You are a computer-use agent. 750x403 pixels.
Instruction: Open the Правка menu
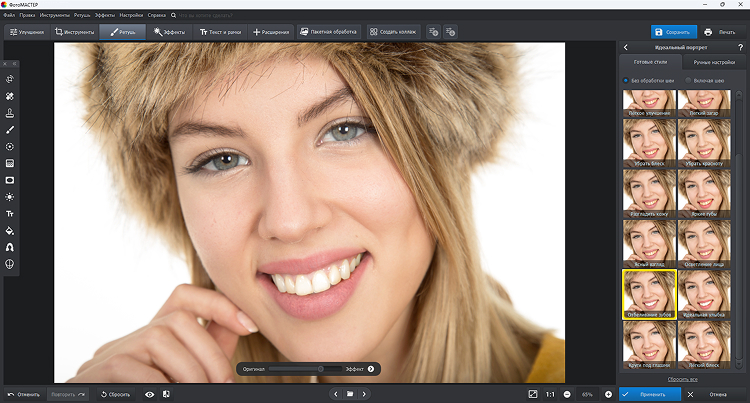(x=27, y=15)
